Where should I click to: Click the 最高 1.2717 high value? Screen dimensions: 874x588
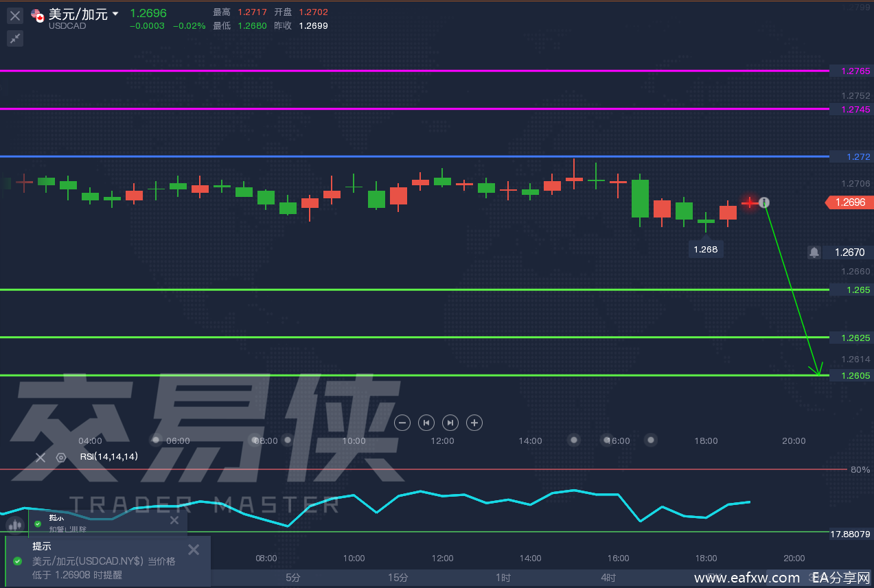coord(253,12)
